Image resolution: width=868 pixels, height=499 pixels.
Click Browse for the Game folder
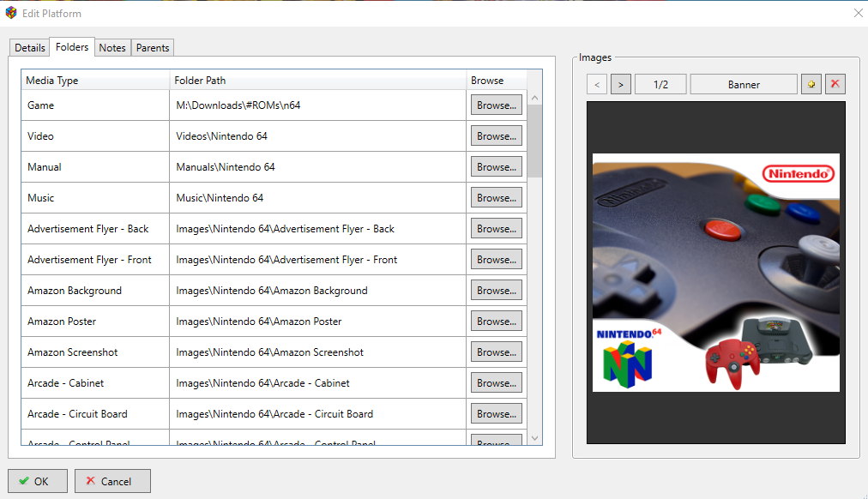click(x=497, y=105)
